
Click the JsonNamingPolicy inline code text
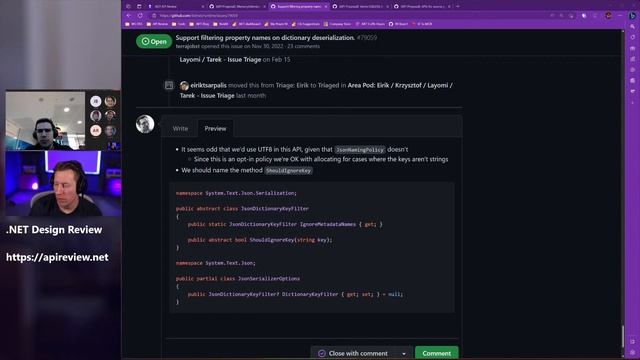click(360, 150)
